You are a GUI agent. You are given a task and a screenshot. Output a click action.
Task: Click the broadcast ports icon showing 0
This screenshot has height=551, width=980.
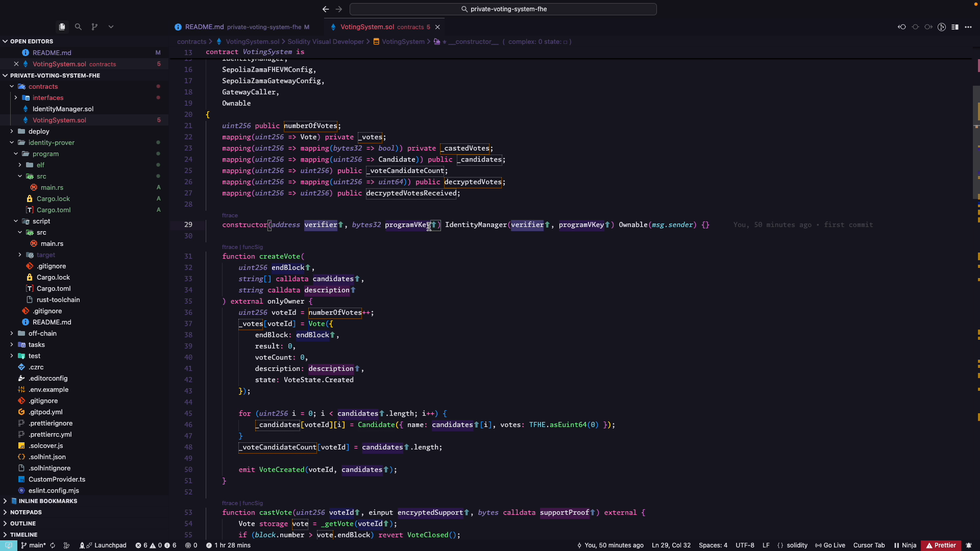(x=191, y=545)
